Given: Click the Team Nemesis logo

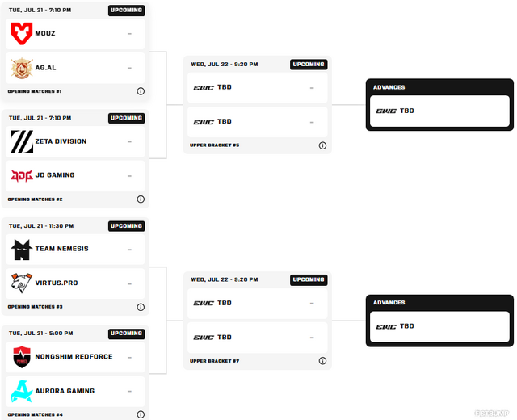Looking at the screenshot, I should [22, 250].
